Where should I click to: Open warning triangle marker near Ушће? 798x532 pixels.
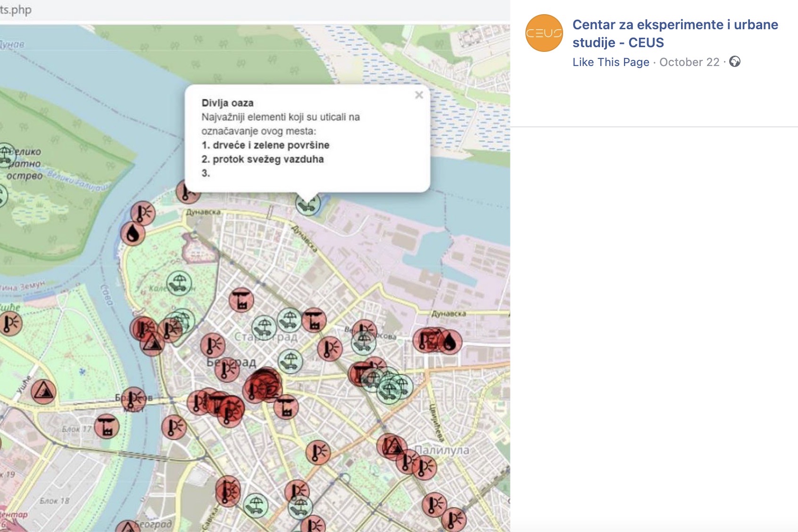(43, 391)
